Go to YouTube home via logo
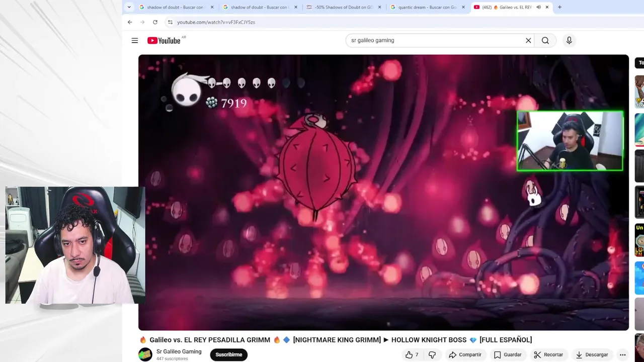Image resolution: width=644 pixels, height=362 pixels. click(x=164, y=40)
